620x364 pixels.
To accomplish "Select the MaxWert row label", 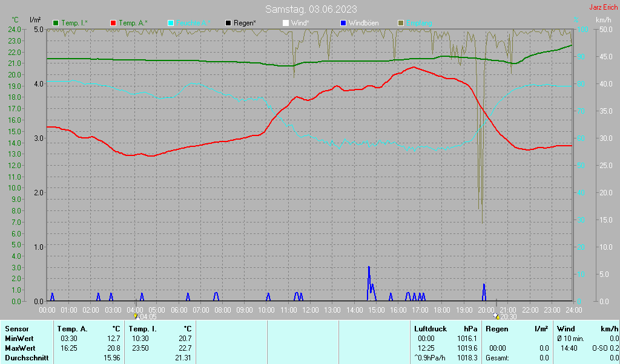I will pos(19,348).
